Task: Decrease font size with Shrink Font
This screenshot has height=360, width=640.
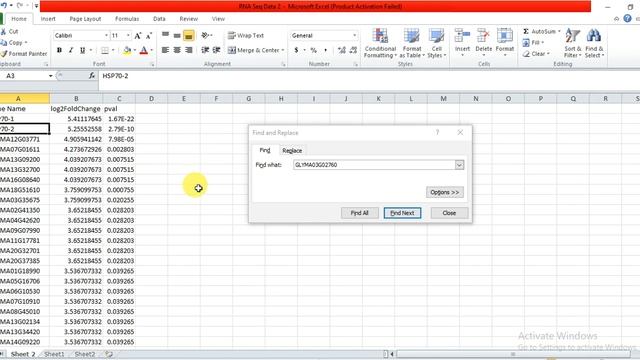Action: click(x=149, y=36)
